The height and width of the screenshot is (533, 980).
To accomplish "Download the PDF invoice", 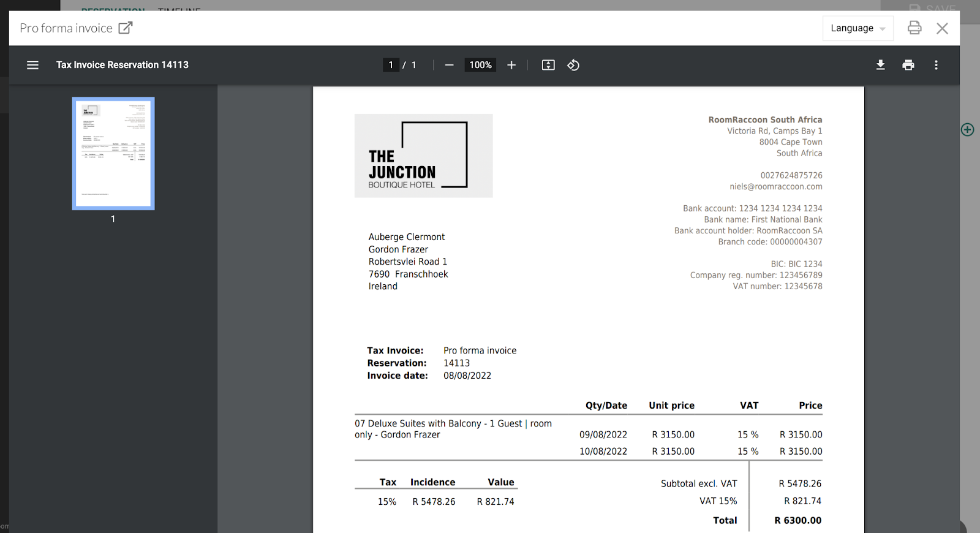I will [880, 65].
